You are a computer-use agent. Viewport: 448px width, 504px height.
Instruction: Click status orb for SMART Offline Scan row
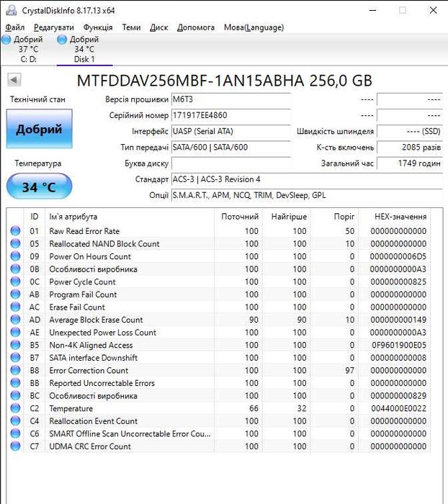tap(15, 433)
